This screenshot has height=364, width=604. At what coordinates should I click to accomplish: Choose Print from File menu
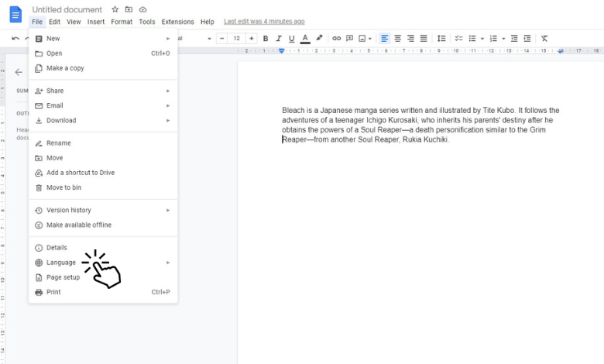[103, 292]
